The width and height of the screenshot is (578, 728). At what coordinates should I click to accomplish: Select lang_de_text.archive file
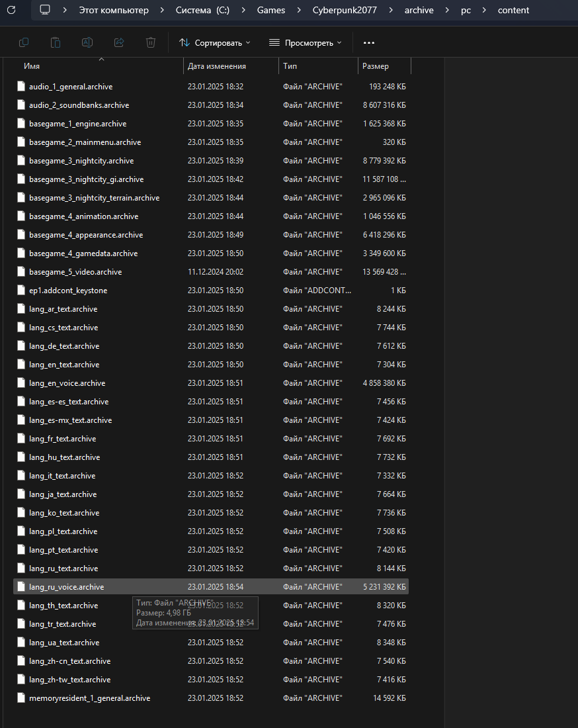click(x=211, y=346)
